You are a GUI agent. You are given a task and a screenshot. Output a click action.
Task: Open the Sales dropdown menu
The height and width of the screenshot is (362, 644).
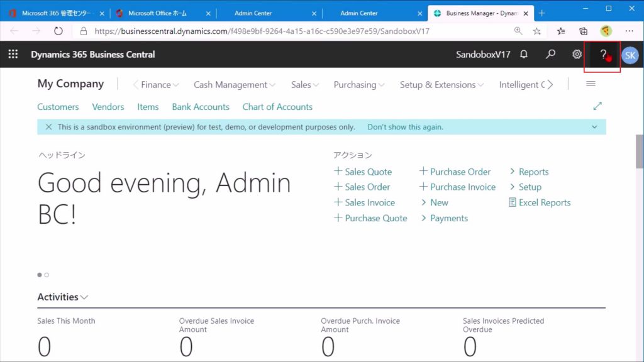click(305, 85)
